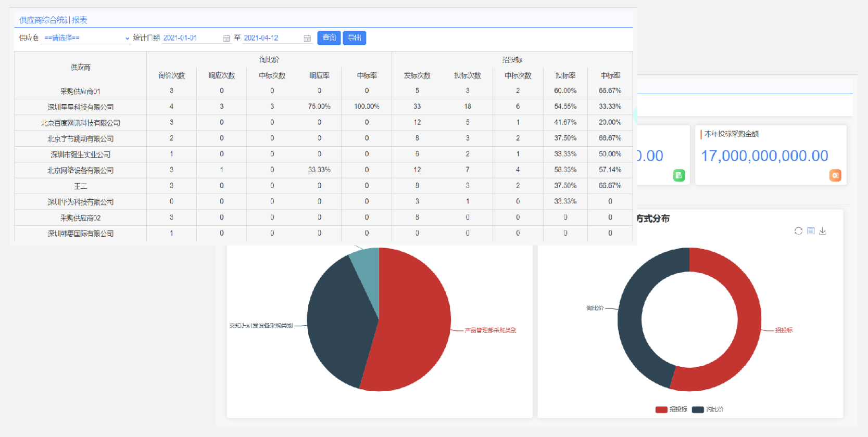868x437 pixels.
Task: Click the 20.00% win rate cell
Action: (x=610, y=122)
